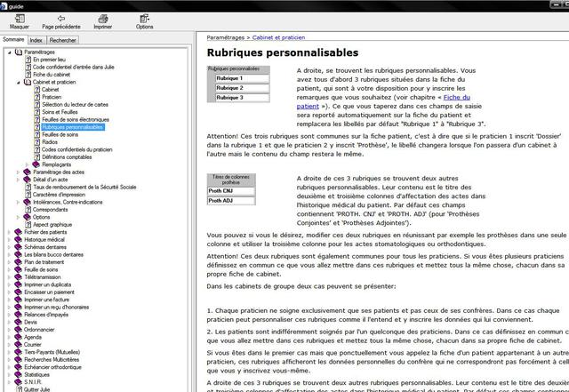
Task: Click the Quitter Julie page icon
Action: pos(19,390)
